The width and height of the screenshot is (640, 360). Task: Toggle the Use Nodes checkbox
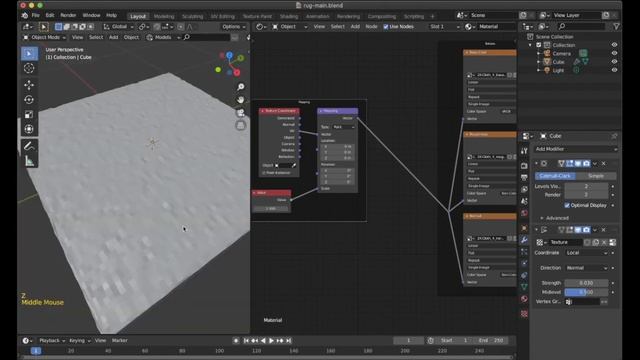pos(386,27)
